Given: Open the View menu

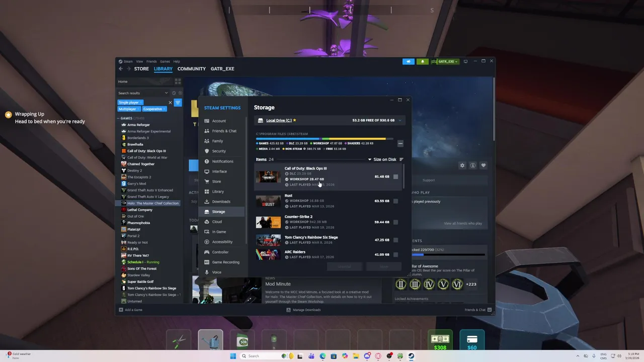Looking at the screenshot, I should (x=139, y=61).
